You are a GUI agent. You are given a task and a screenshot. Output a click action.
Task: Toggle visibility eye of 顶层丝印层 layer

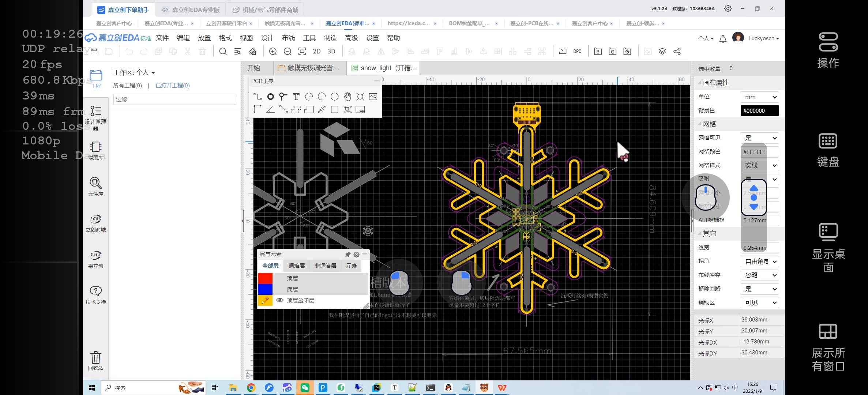280,300
